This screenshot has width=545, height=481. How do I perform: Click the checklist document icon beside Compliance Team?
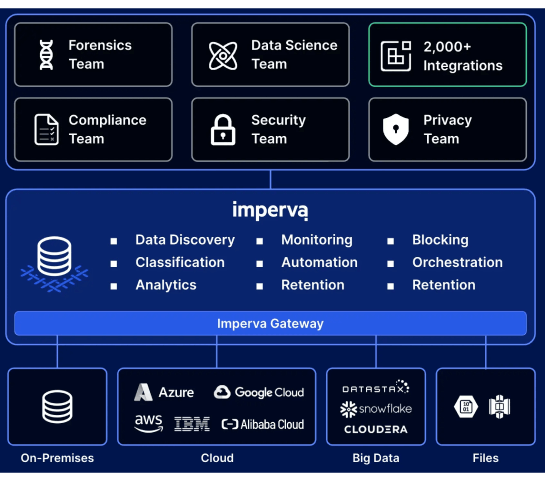pyautogui.click(x=46, y=130)
